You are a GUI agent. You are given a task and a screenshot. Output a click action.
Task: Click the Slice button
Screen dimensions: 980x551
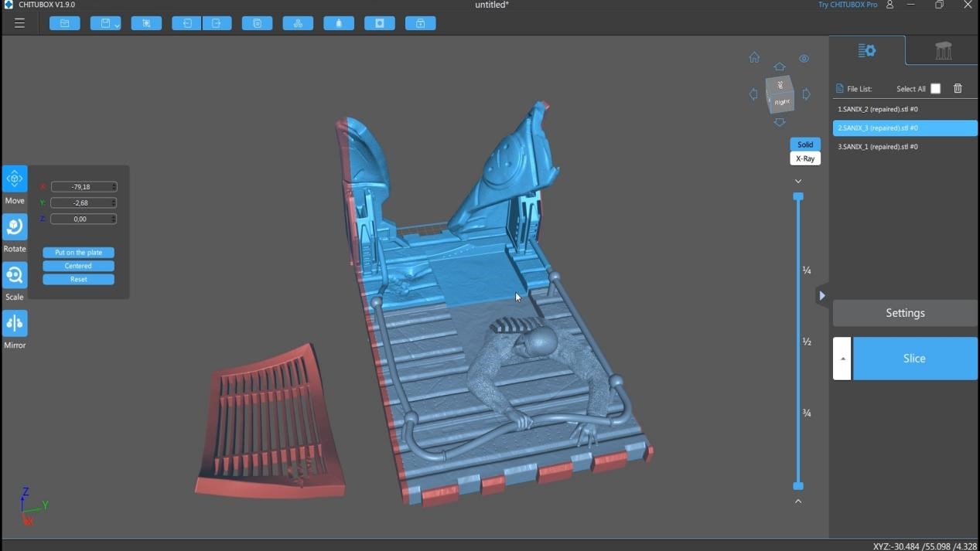point(914,359)
